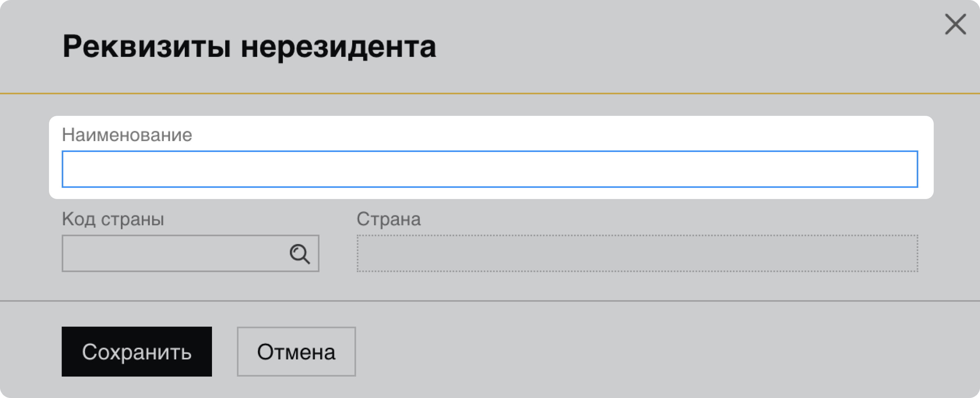Click the blue-outlined name input
Screen dimensions: 980x398
490,169
